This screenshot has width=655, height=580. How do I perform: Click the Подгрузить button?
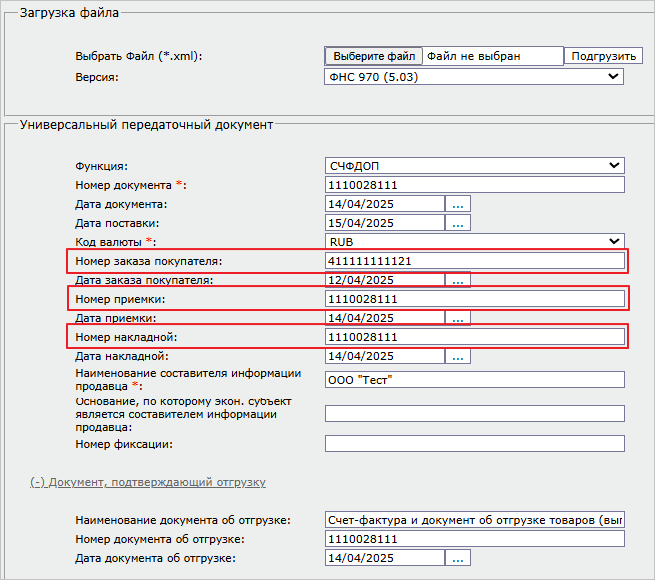(604, 56)
